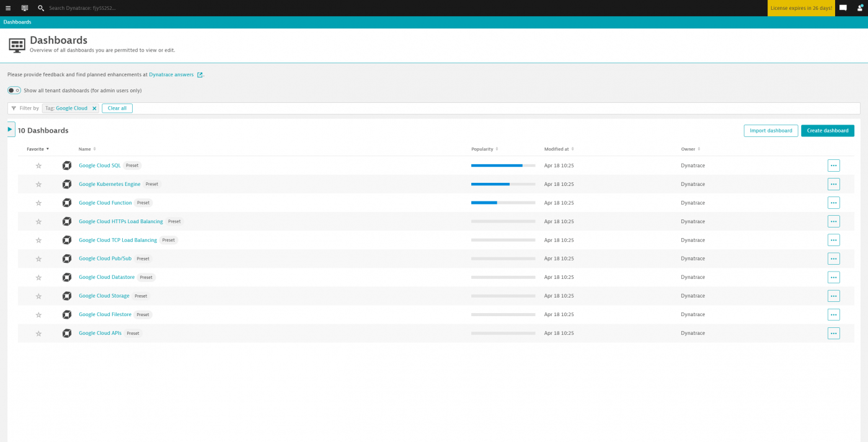Open the hamburger navigation menu
Image resolution: width=868 pixels, height=442 pixels.
(x=8, y=8)
